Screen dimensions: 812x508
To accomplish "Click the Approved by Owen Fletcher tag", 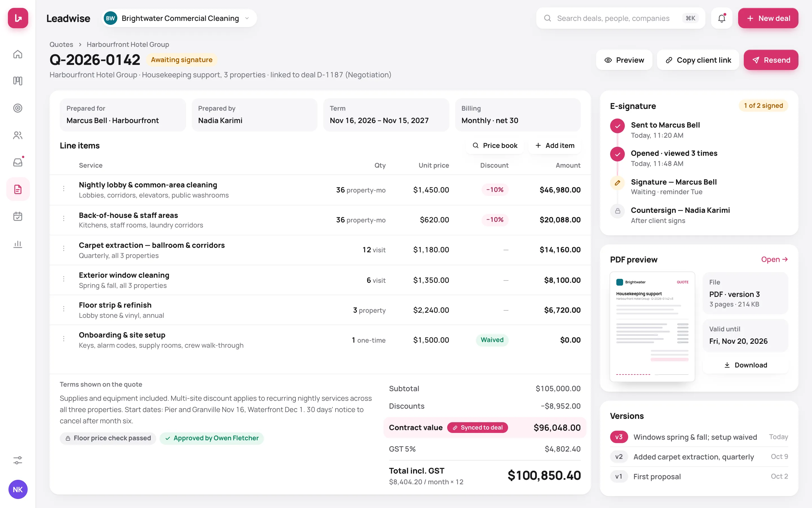I will point(212,438).
